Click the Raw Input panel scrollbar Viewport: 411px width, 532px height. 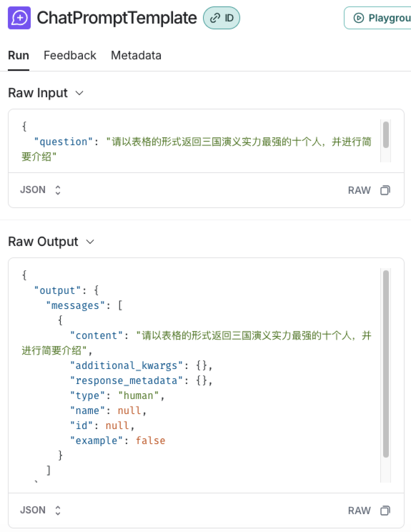[386, 135]
